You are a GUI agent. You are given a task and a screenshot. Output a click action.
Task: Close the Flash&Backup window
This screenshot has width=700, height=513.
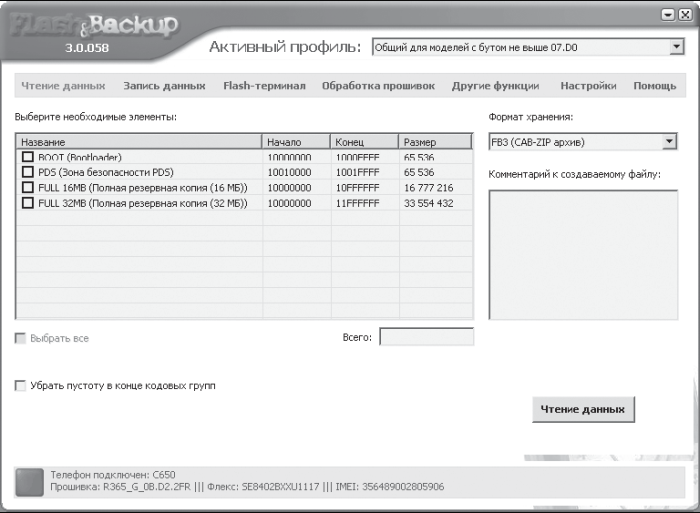[685, 15]
